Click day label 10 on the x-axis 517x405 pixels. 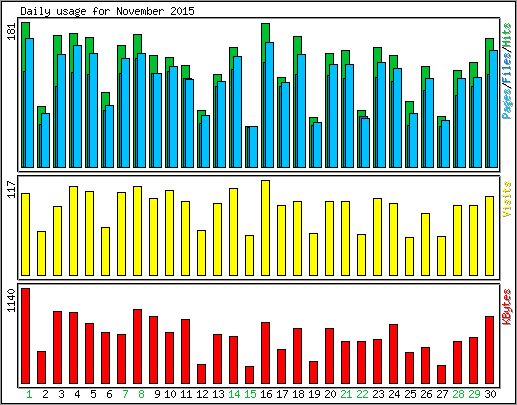tap(170, 394)
